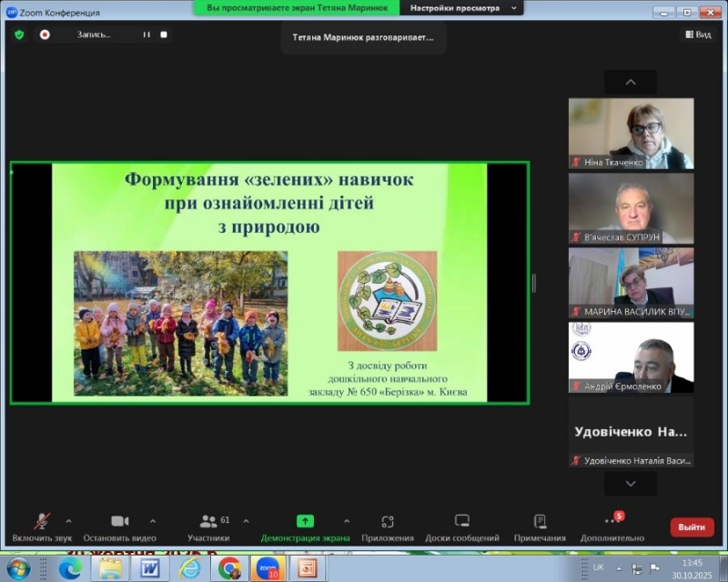This screenshot has height=582, width=728.
Task: Open Приложения apps
Action: pos(387,522)
